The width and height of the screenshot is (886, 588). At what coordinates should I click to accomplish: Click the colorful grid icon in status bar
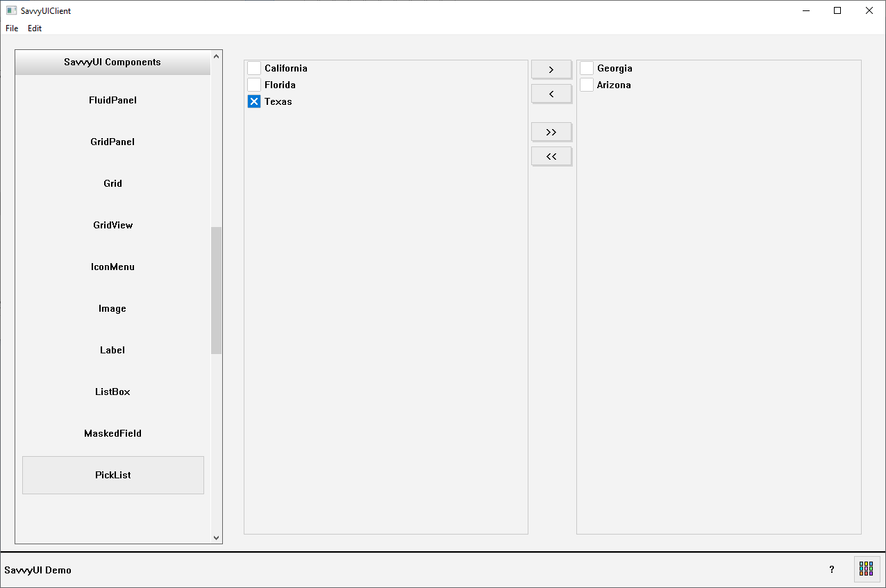pos(866,569)
